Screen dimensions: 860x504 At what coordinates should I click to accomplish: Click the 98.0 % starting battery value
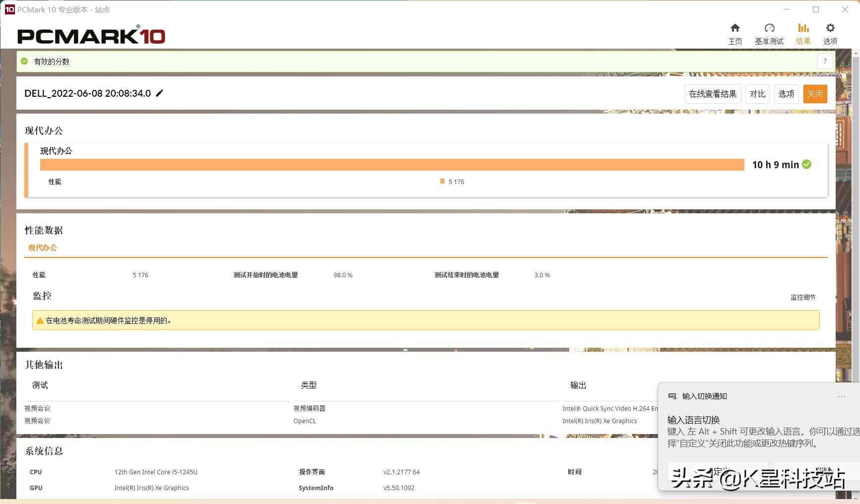click(343, 275)
